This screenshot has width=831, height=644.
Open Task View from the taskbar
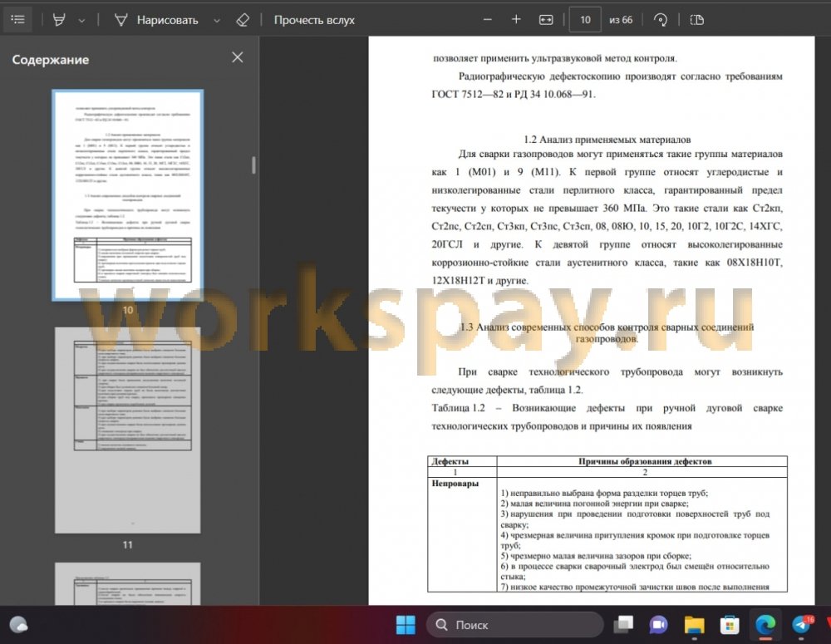(x=623, y=625)
